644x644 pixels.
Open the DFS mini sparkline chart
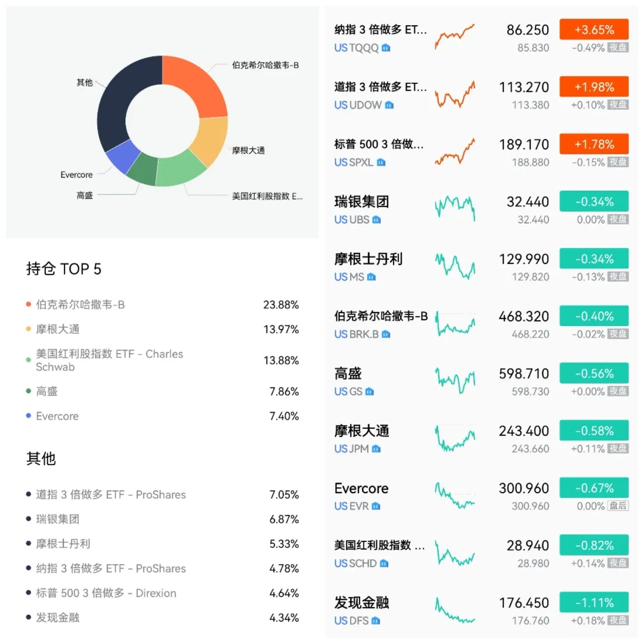coord(454,610)
